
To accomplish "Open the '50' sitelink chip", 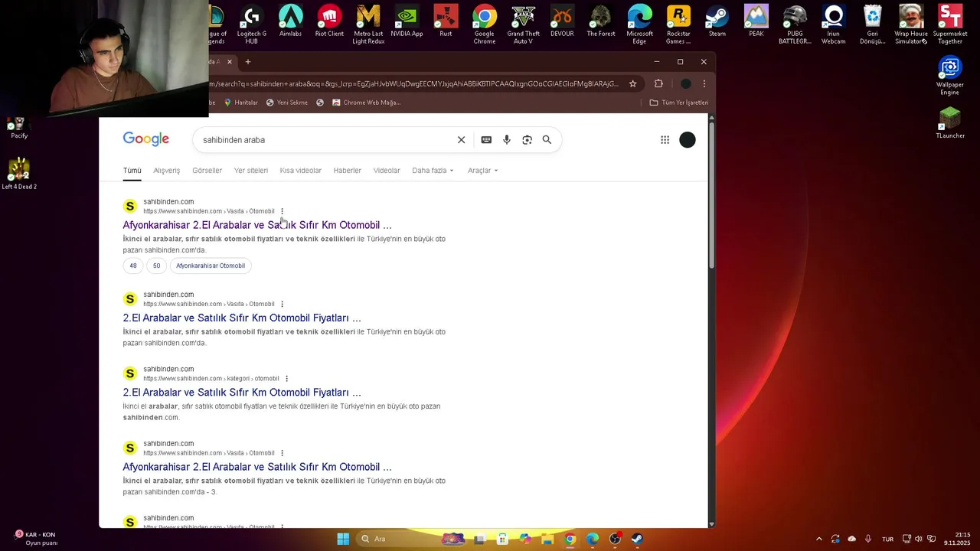I will pos(156,266).
